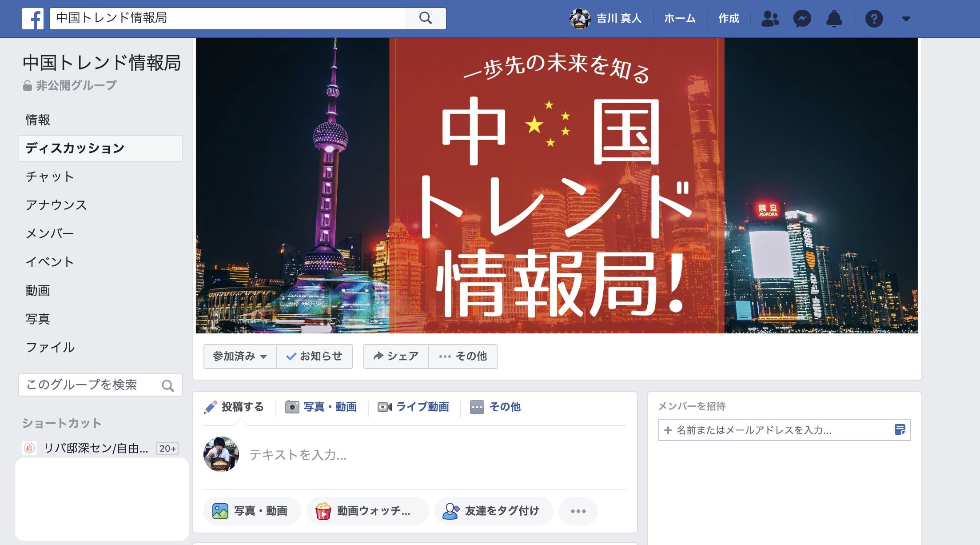Toggle the お知らせ notifications check button
The height and width of the screenshot is (545, 980).
coord(315,356)
